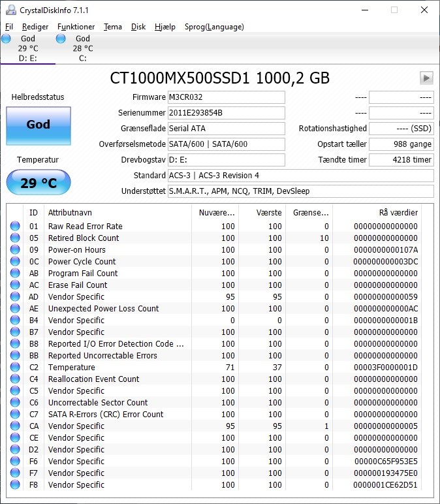Click status icon for Temperature attribute
440x504 pixels.
point(15,367)
